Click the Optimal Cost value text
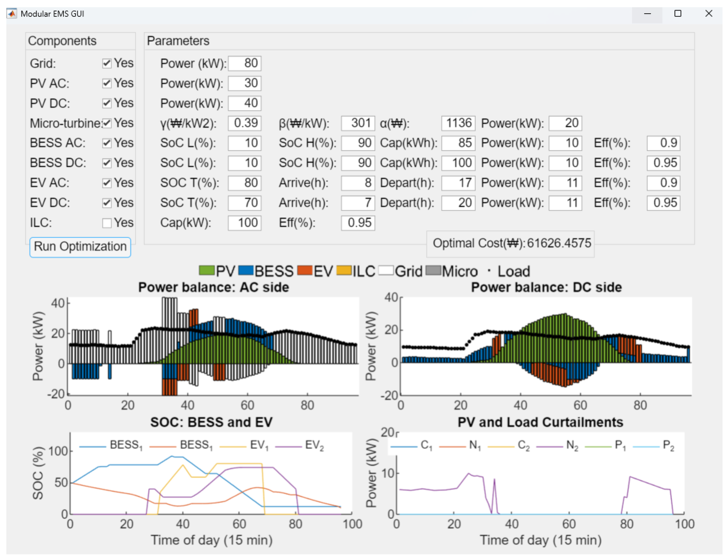Screen dimensions: 728x560 coord(559,243)
